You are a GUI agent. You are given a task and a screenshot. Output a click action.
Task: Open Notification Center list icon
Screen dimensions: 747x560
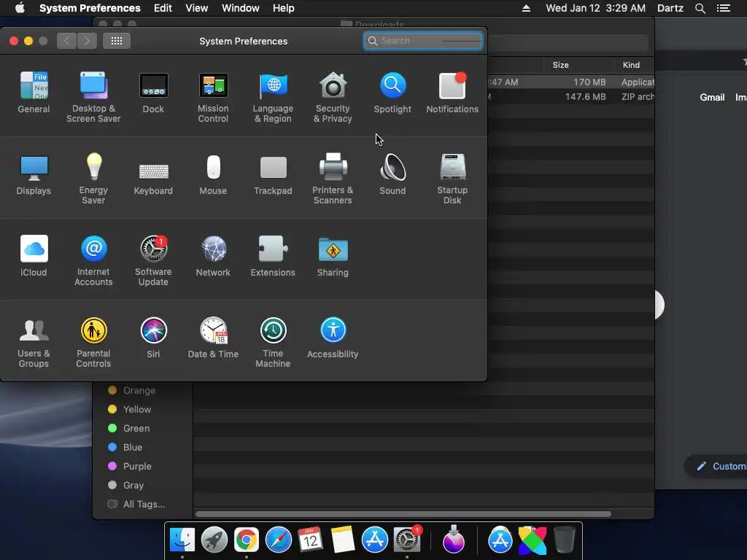[723, 8]
